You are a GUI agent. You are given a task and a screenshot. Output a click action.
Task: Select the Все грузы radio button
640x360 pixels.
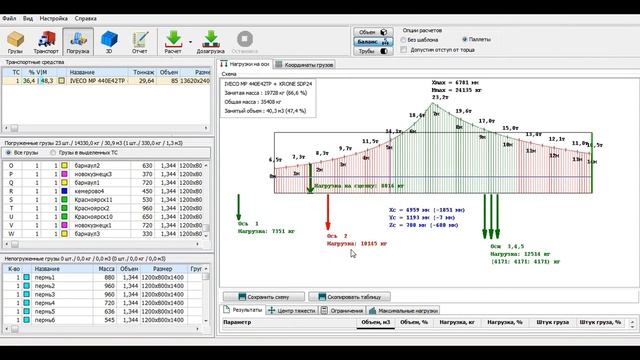pos(8,153)
